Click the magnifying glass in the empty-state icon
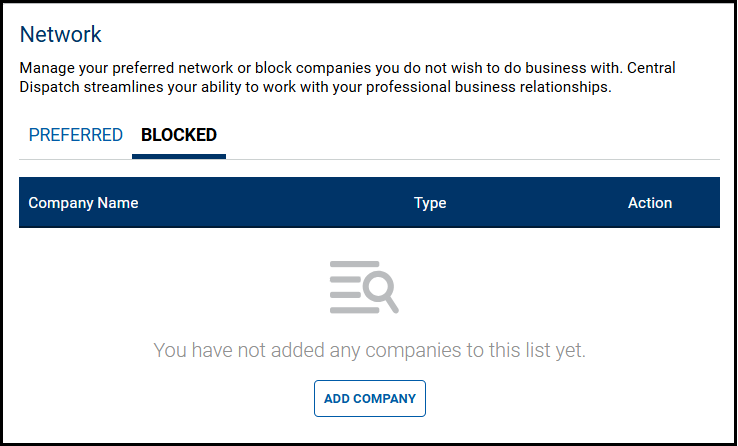The width and height of the screenshot is (738, 446). tap(381, 291)
